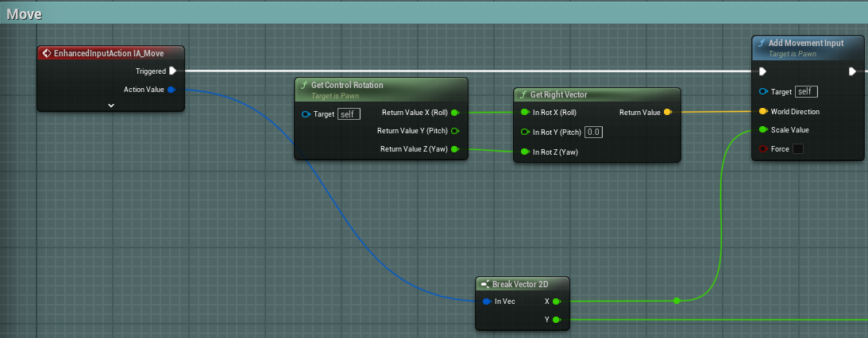The image size is (868, 338).
Task: Click the Triggered execution pin on IA_Move
Action: coord(172,71)
